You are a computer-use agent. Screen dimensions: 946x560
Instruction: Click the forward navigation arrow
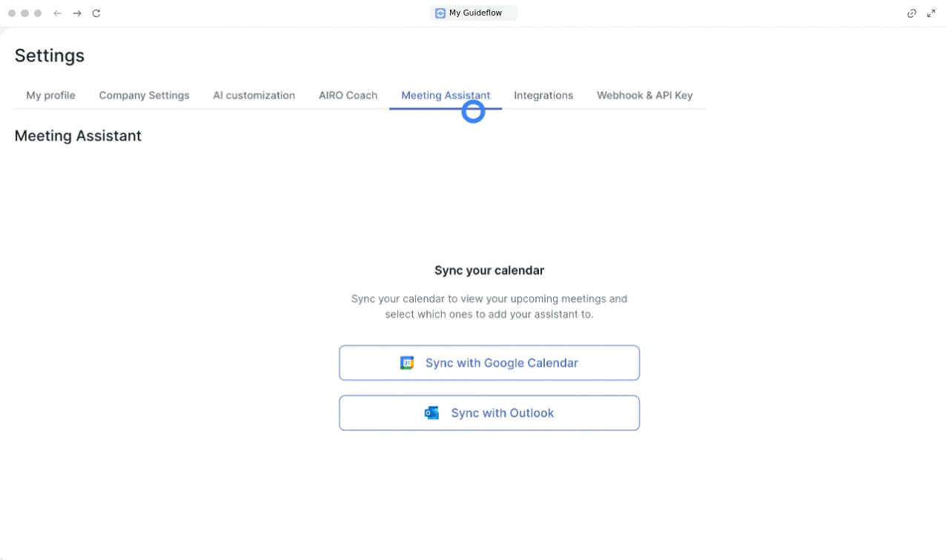coord(77,13)
